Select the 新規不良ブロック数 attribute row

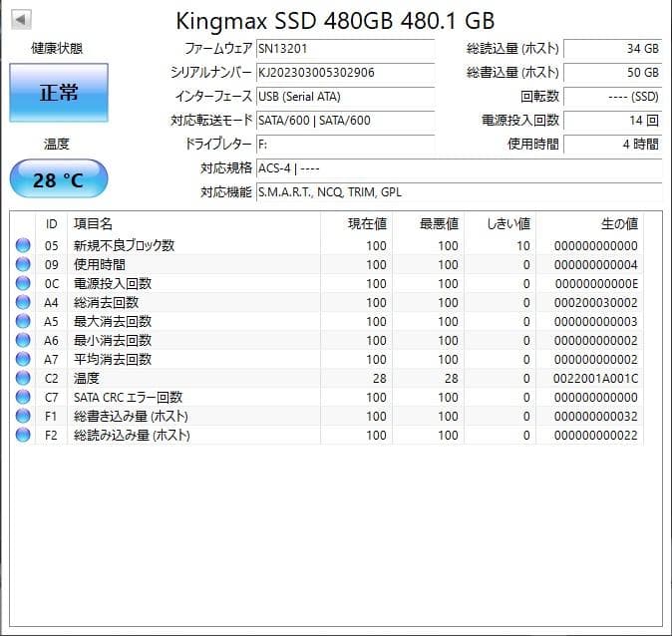pyautogui.click(x=328, y=245)
